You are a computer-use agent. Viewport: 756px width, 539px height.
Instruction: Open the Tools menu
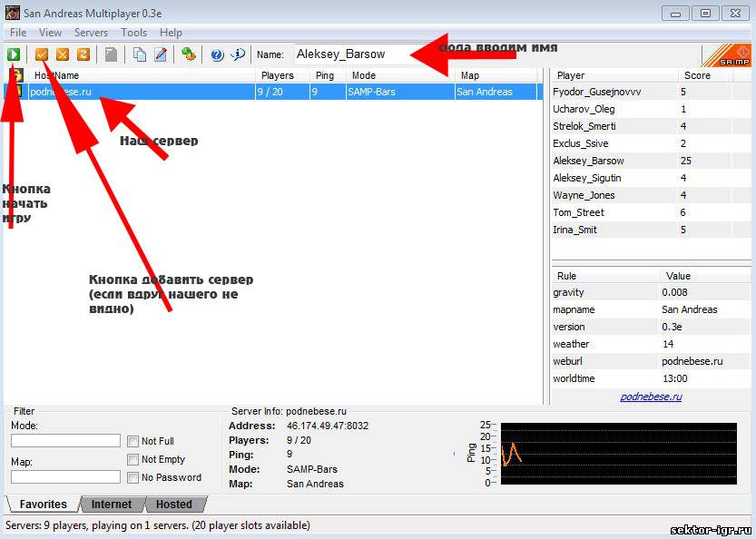click(134, 33)
